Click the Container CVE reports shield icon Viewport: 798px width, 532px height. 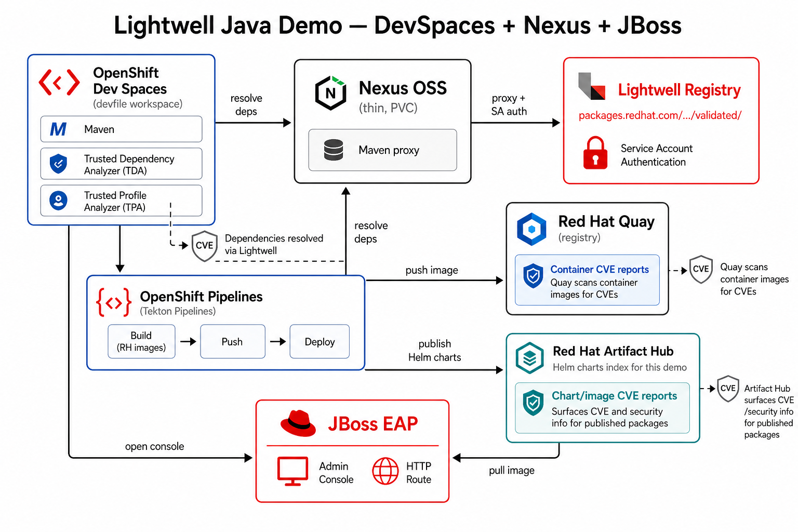[533, 276]
